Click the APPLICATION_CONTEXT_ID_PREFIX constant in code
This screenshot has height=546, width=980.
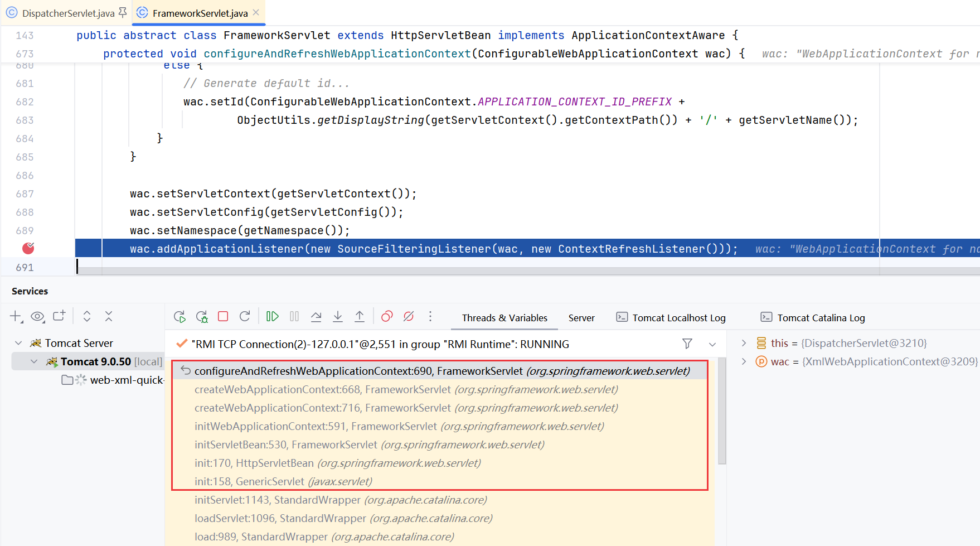575,102
